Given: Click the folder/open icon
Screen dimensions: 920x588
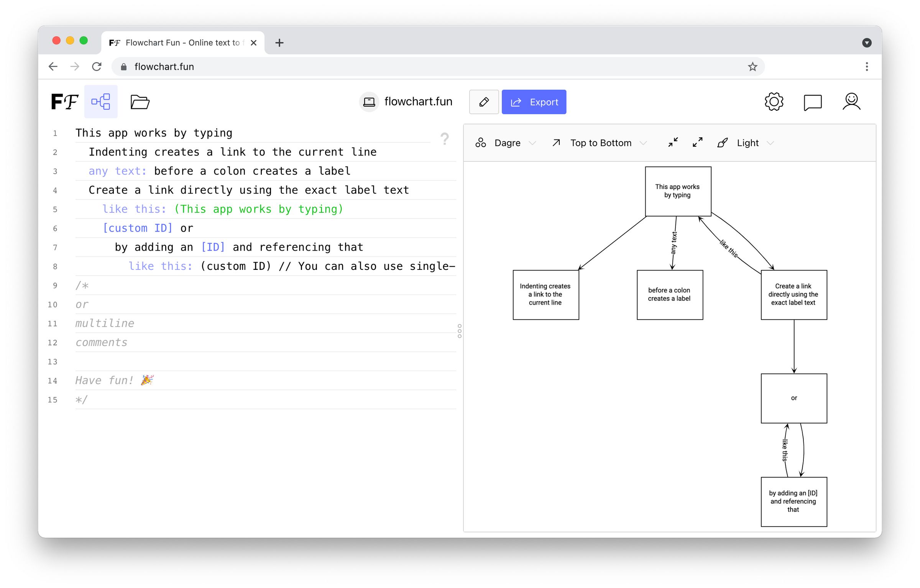Looking at the screenshot, I should point(140,102).
